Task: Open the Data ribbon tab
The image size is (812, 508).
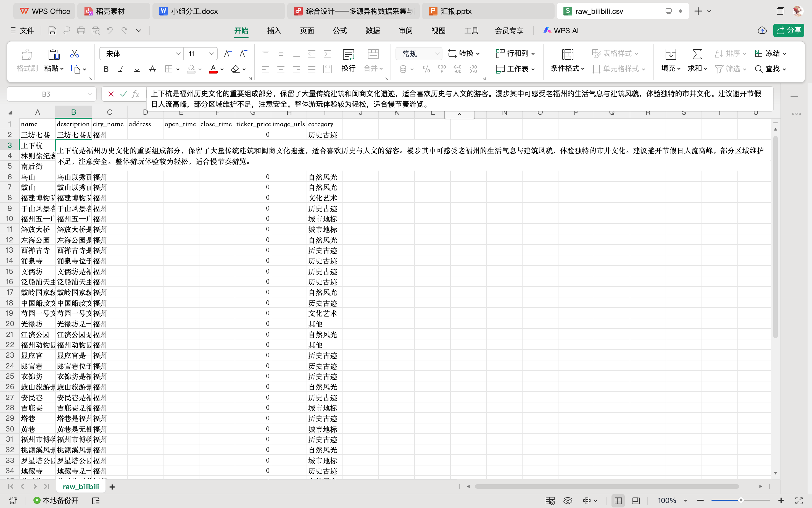Action: (x=373, y=31)
